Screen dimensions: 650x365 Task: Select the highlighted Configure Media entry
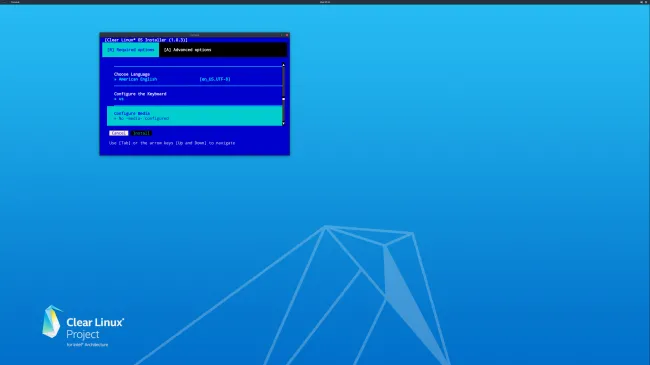[195, 116]
